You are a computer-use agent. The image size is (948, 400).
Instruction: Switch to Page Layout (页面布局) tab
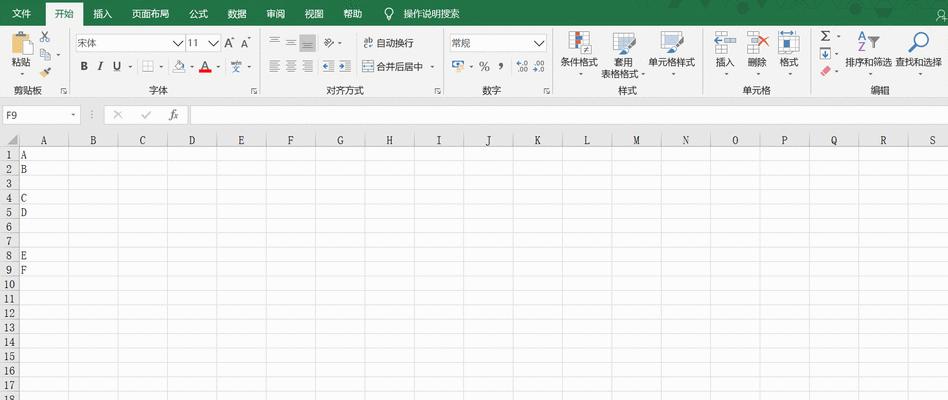pos(151,13)
